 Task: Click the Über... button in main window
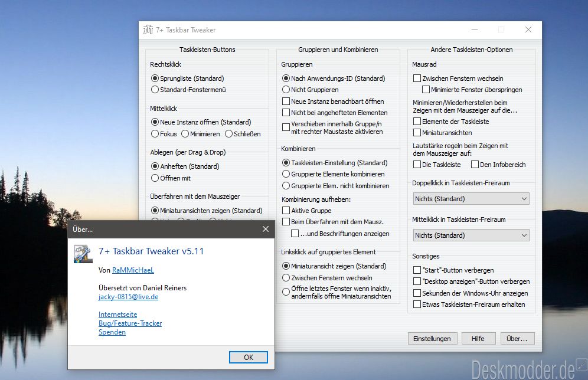(517, 339)
